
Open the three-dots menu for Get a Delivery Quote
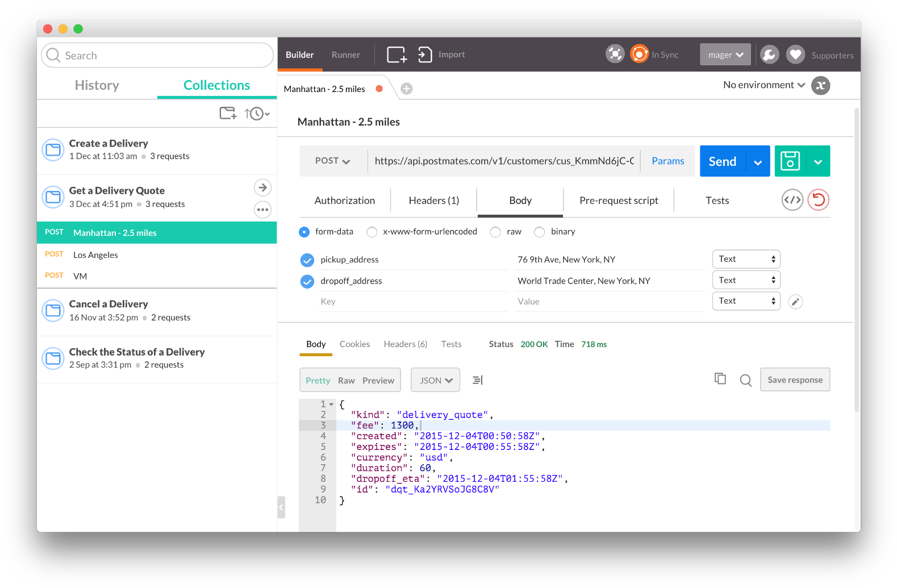[x=262, y=210]
